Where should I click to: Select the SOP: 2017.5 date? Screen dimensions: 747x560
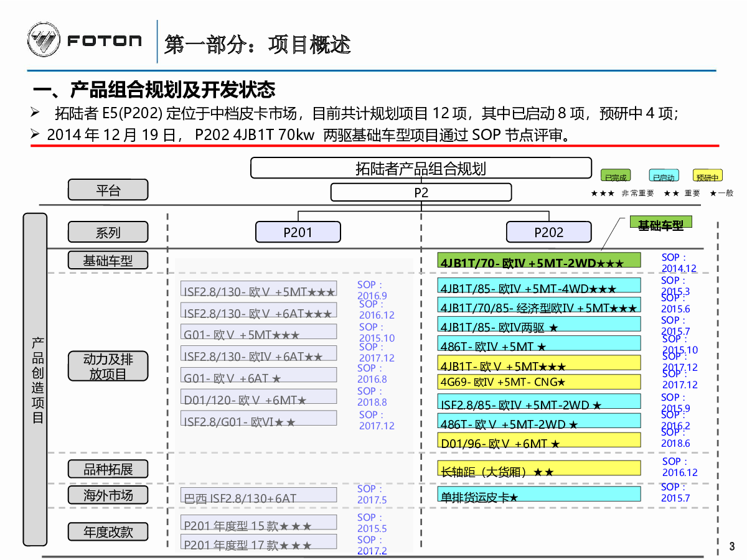(x=372, y=494)
